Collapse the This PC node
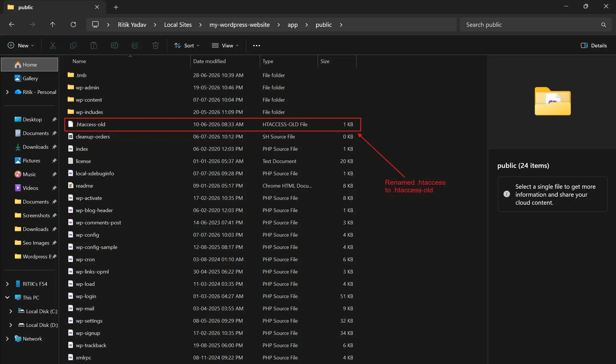The image size is (616, 364). (7, 297)
